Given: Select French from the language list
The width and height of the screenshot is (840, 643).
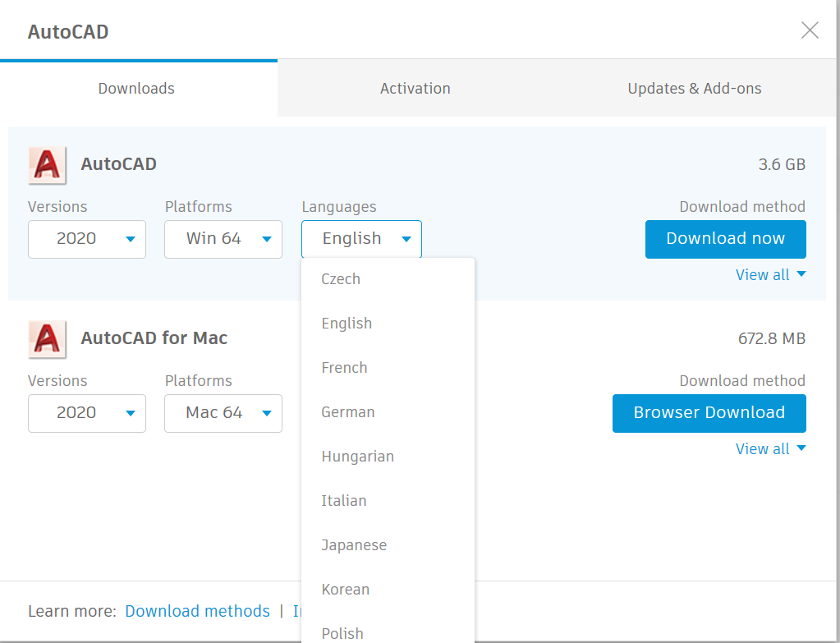Looking at the screenshot, I should 344,367.
